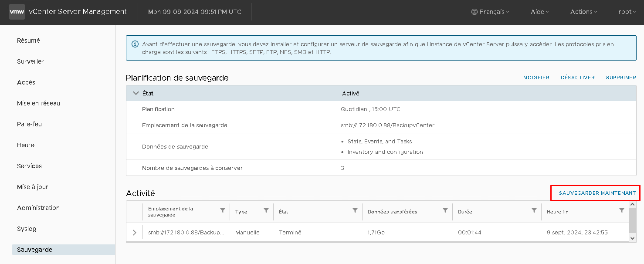Open the Surveiller section
This screenshot has width=644, height=264.
(31, 61)
